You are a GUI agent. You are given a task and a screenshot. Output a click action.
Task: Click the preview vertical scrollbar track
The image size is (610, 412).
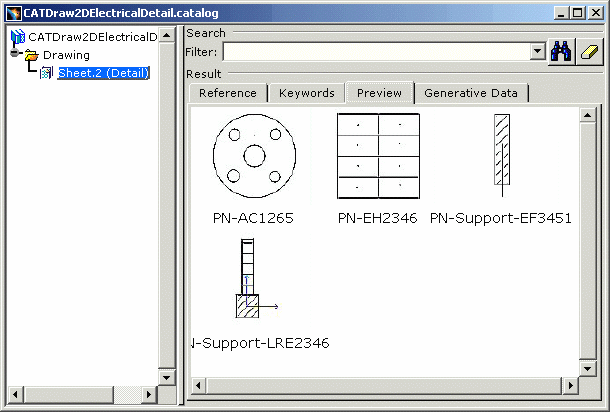coord(587,241)
